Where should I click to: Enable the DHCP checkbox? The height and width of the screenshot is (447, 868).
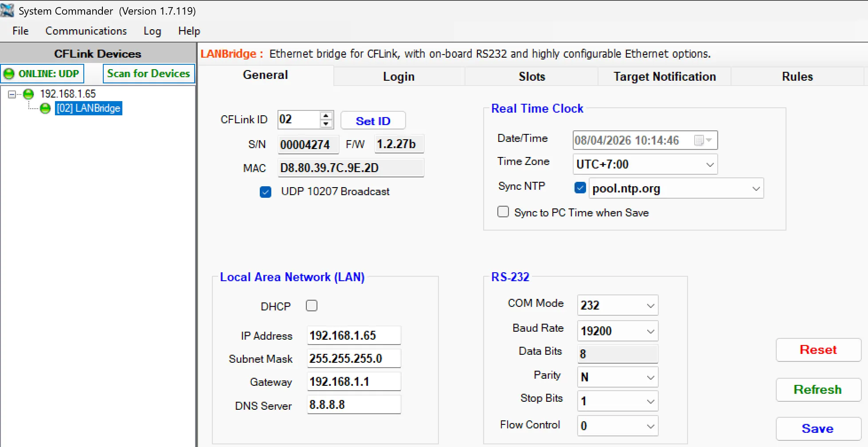312,306
